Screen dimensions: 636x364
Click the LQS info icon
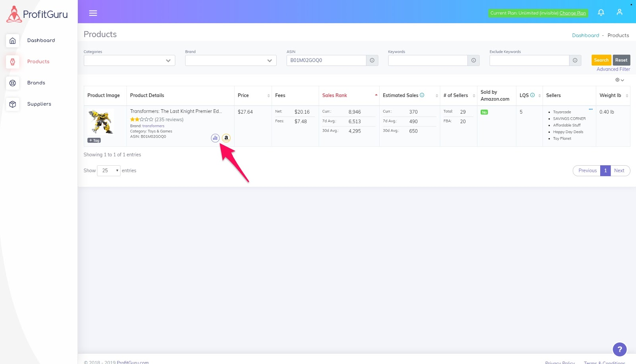tap(532, 95)
